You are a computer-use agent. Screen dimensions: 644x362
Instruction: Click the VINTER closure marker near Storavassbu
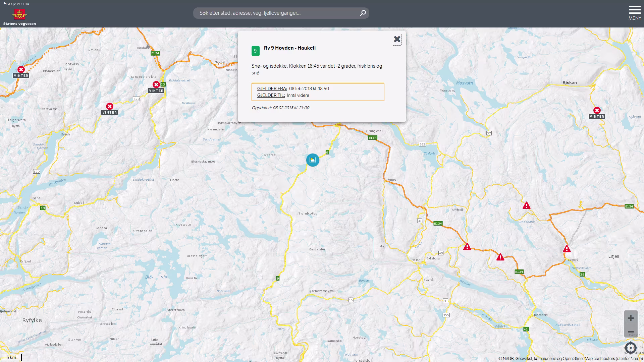(x=110, y=107)
